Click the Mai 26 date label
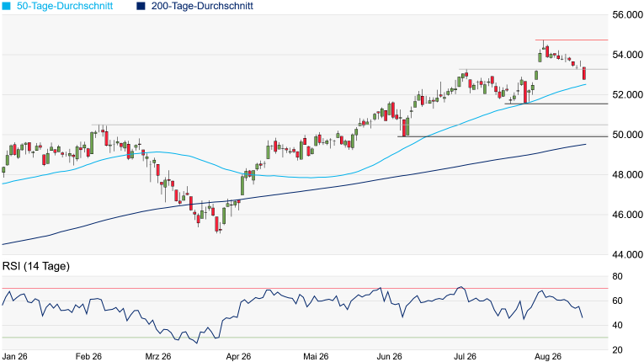The image size is (644, 362). pyautogui.click(x=316, y=356)
